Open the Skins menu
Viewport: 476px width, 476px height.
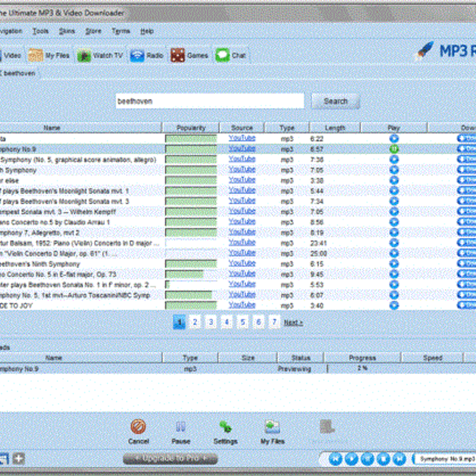point(67,31)
